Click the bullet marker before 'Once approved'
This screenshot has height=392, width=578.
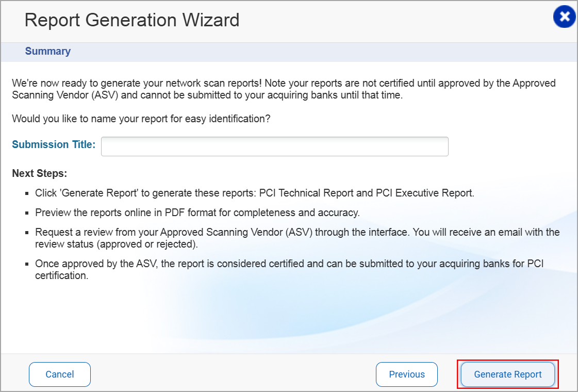[x=27, y=264]
